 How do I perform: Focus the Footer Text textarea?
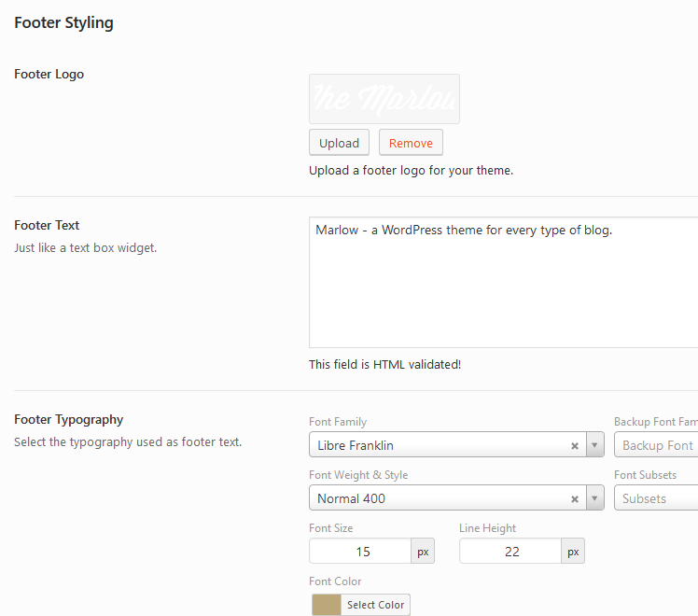[x=504, y=283]
